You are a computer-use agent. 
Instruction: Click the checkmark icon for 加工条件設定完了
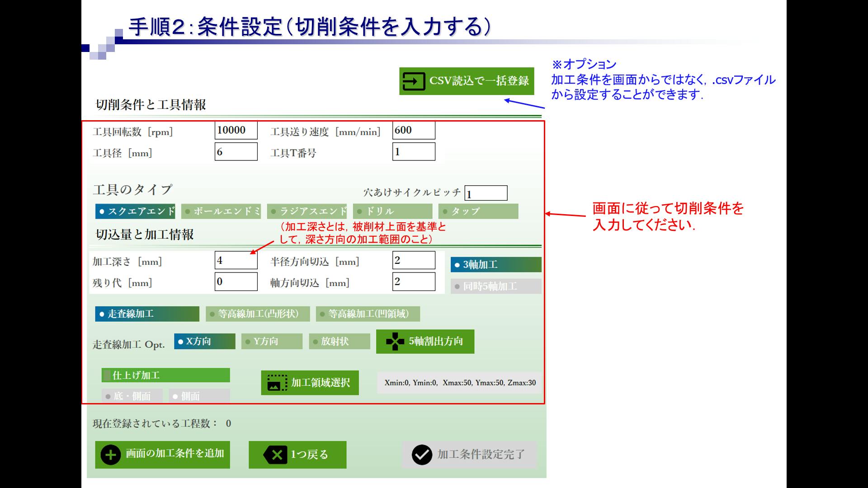[422, 455]
